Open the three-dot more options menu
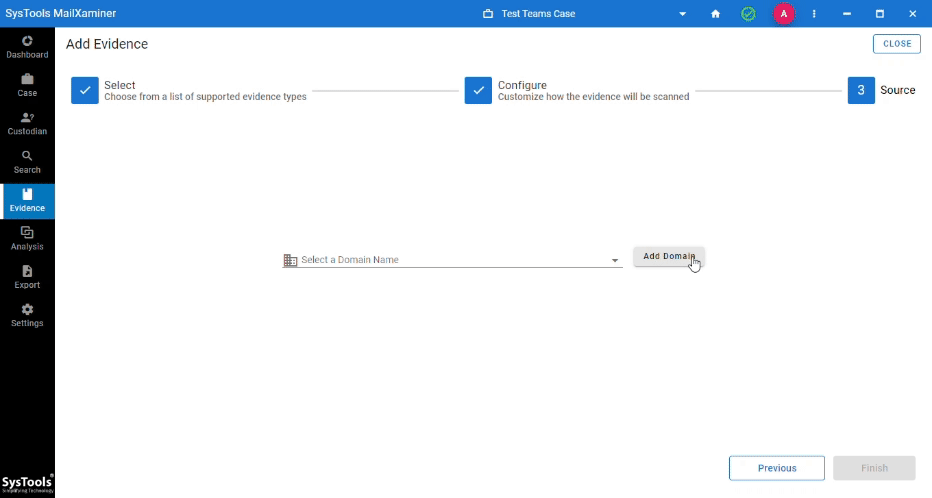This screenshot has height=498, width=932. click(814, 14)
